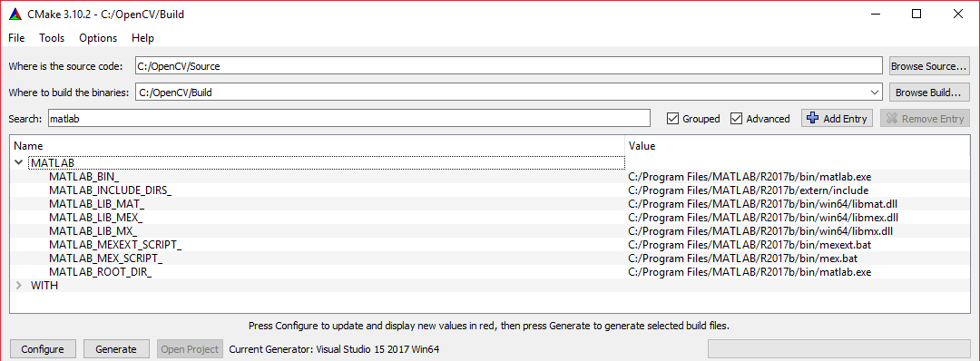Image resolution: width=980 pixels, height=361 pixels.
Task: Select the MATLAB_INCLUDE_DIRS_ entry
Action: [110, 190]
